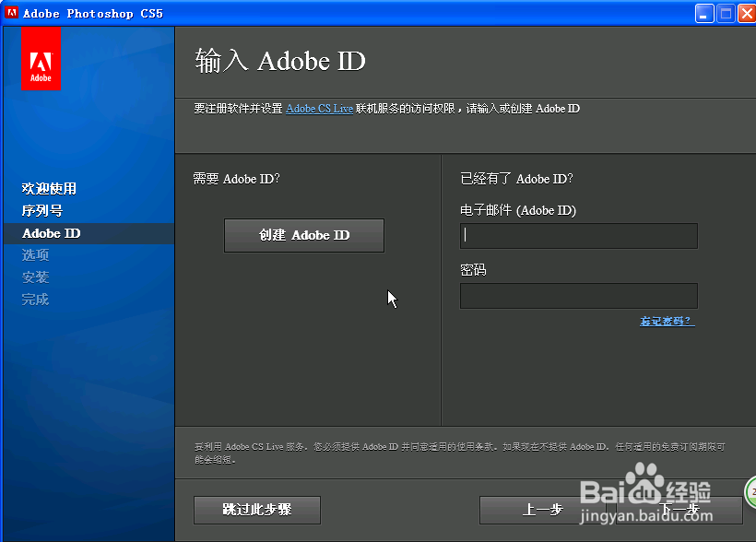Go back with the 上一步 button
This screenshot has width=756, height=542.
tap(542, 510)
